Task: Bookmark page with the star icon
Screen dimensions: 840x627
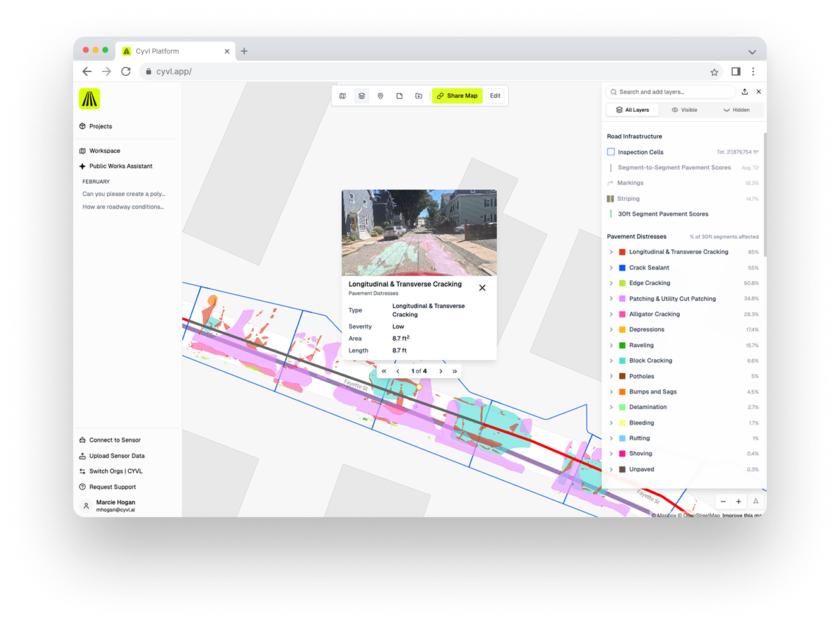Action: [x=714, y=72]
